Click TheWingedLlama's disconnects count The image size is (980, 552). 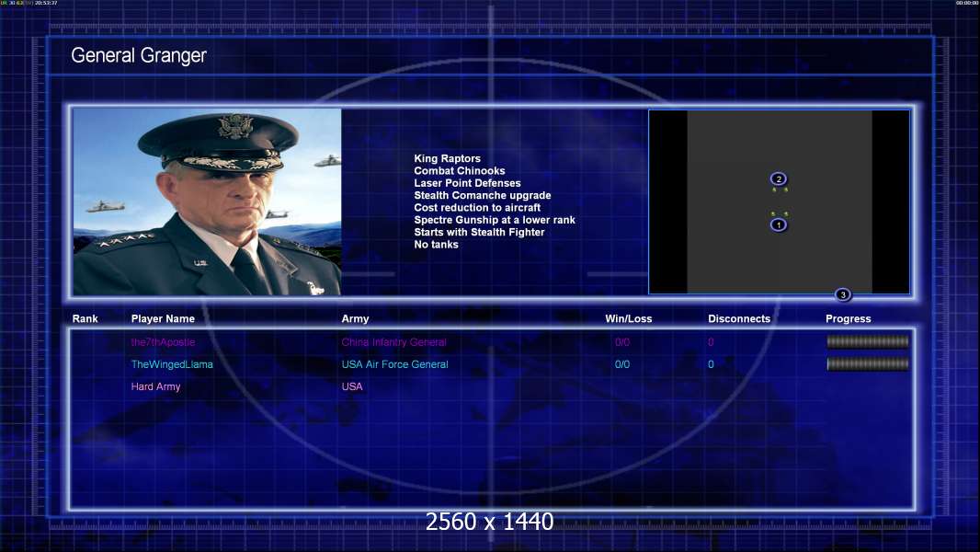tap(711, 364)
